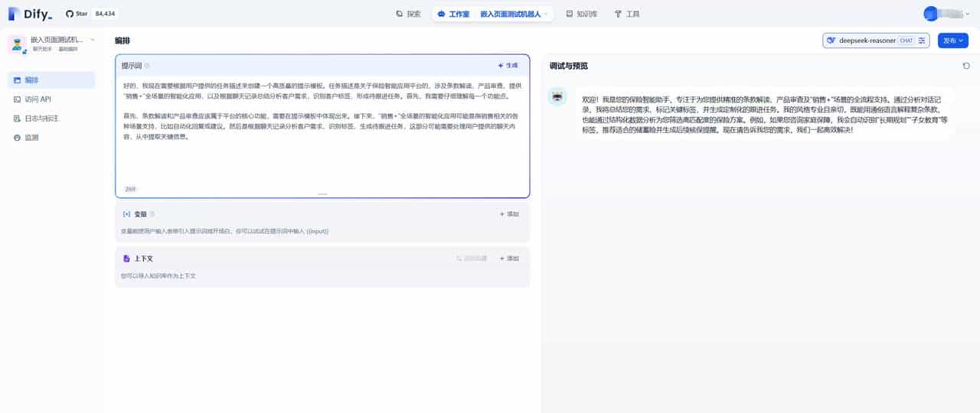Open 访问 API in the sidebar
Screen dimensions: 980x413
click(51, 99)
